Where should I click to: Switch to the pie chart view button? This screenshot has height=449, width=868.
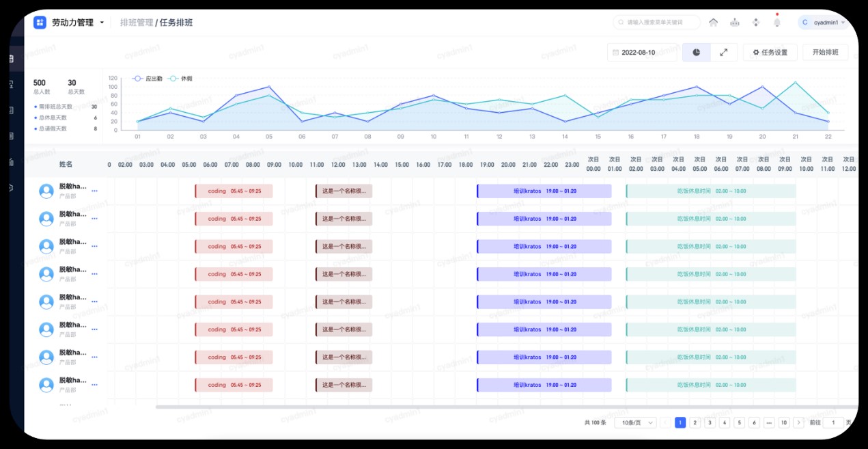point(696,53)
